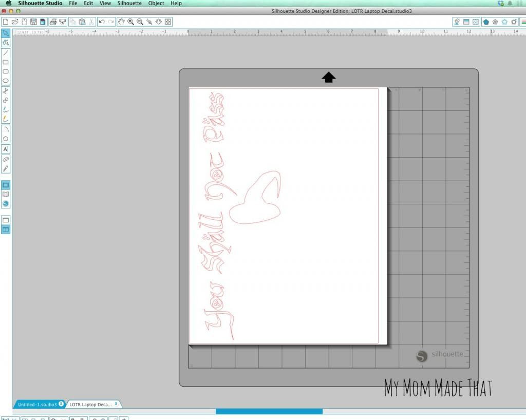Open the Line Color panel

(523, 22)
